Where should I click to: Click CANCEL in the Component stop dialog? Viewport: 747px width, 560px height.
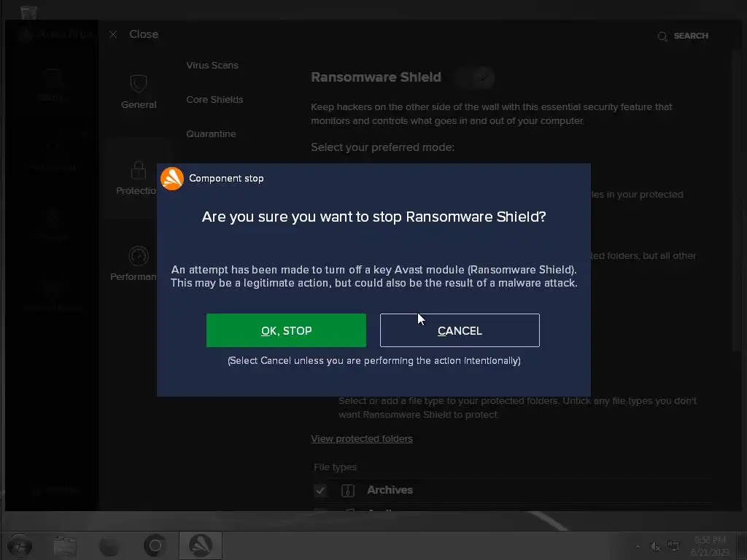[x=460, y=330]
